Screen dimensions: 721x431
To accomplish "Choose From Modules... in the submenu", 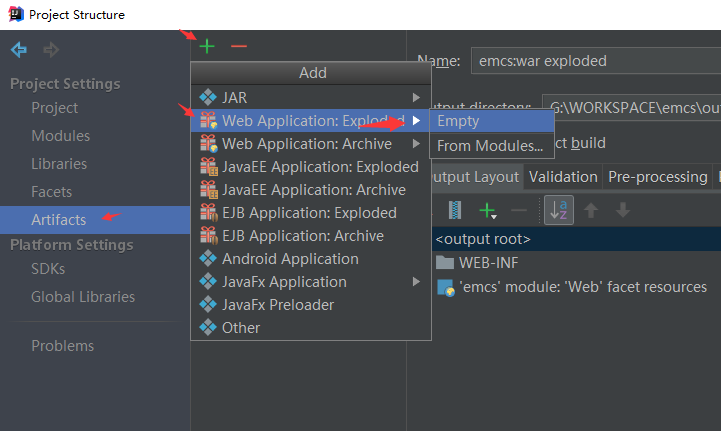I will coord(492,146).
